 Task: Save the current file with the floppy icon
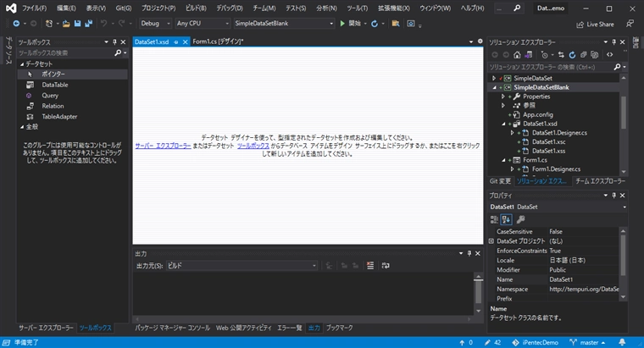(x=77, y=24)
